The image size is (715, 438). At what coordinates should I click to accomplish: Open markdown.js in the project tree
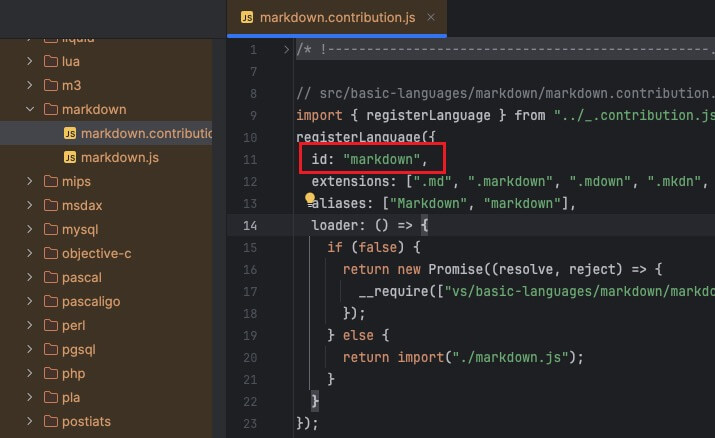click(x=120, y=157)
